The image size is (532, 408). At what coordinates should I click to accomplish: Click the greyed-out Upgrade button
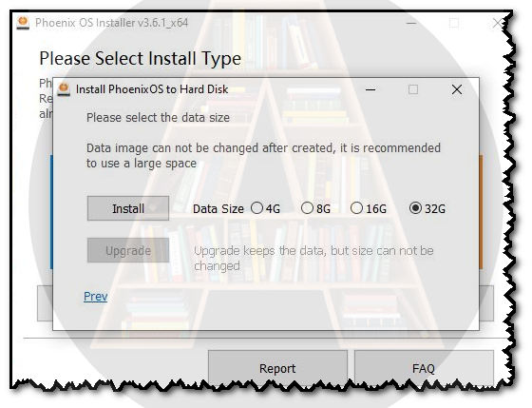point(128,250)
